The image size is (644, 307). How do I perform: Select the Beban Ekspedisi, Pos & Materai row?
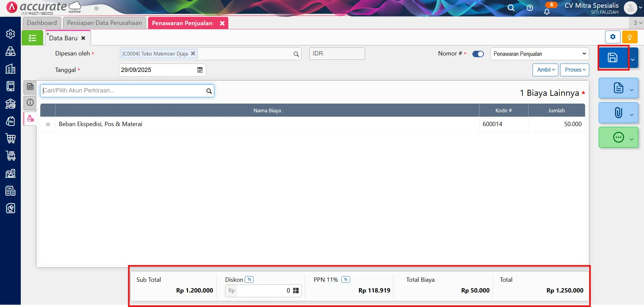pos(101,124)
